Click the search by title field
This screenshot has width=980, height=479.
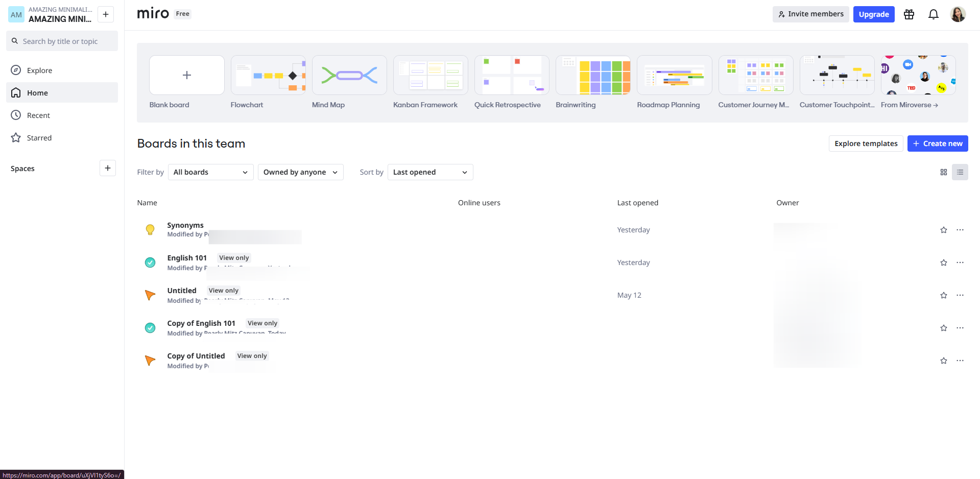[x=62, y=41]
